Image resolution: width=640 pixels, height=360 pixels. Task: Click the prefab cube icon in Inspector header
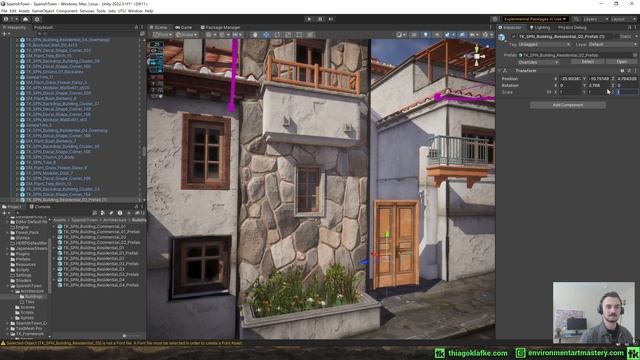[502, 37]
